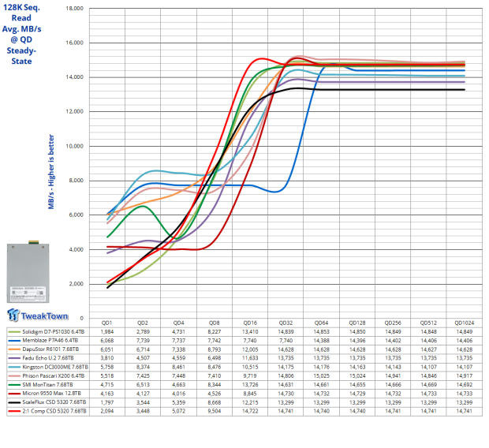The height and width of the screenshot is (448, 489).
Task: Click the 'QD4' column header
Action: [x=179, y=323]
